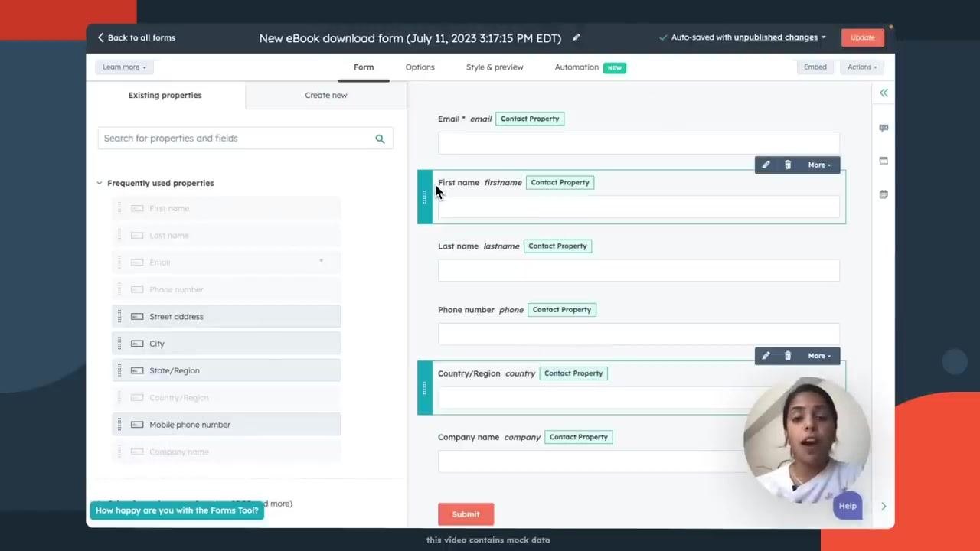Focus the Search for properties and fields box
The width and height of the screenshot is (980, 551).
tap(245, 139)
